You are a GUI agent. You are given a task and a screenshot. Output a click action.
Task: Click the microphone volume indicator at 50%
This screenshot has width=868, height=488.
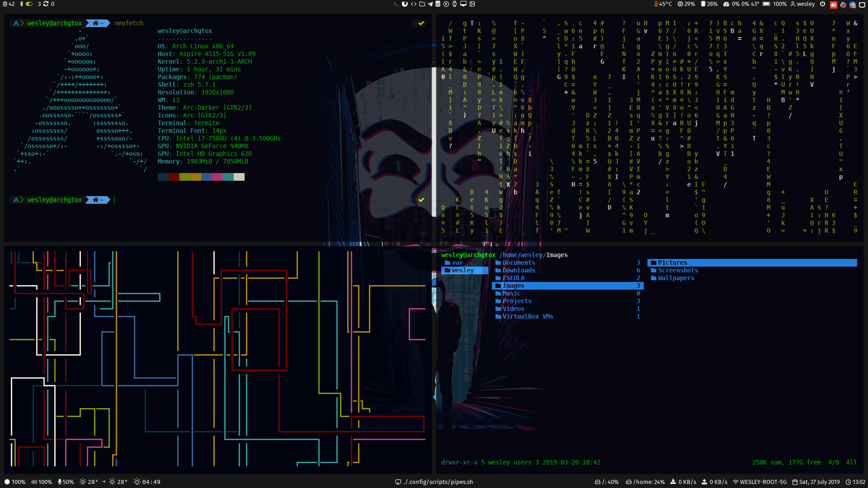click(66, 482)
